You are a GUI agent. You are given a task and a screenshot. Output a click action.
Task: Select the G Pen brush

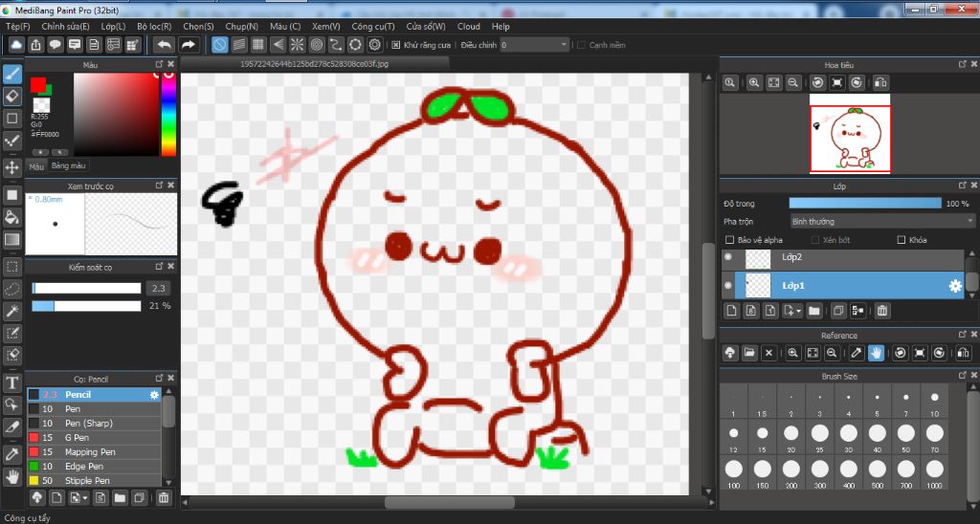coord(94,438)
